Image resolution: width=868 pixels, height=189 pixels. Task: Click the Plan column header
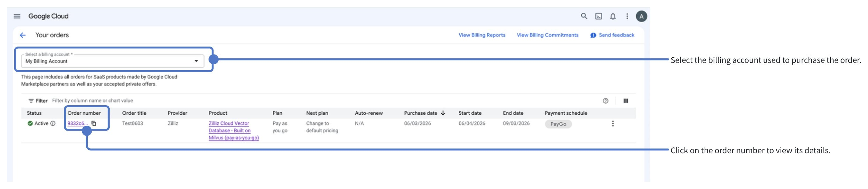coord(277,113)
